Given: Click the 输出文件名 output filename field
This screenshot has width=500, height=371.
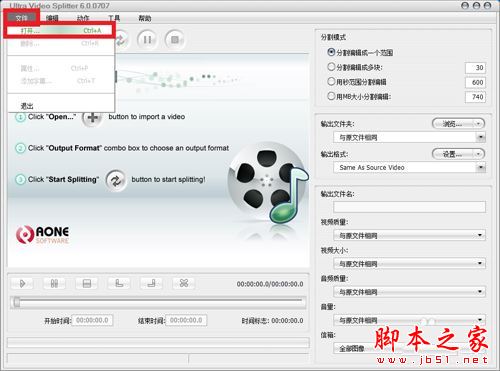Looking at the screenshot, I should point(409,207).
